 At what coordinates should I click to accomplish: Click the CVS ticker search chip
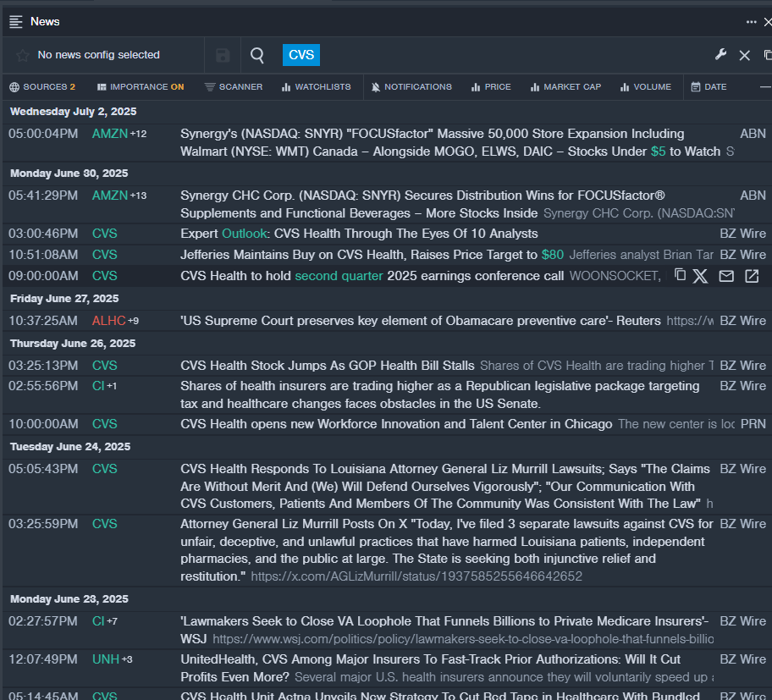coord(301,55)
